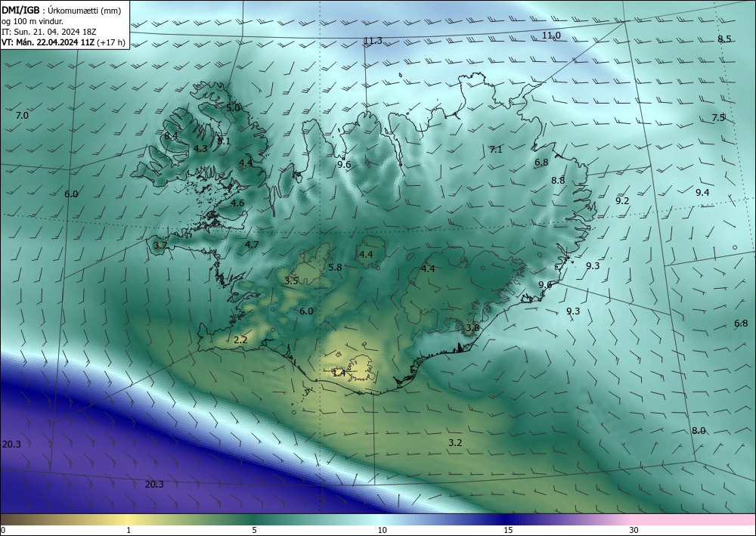The image size is (756, 536).
Task: Click the legend tick label 0
Action: point(3,531)
